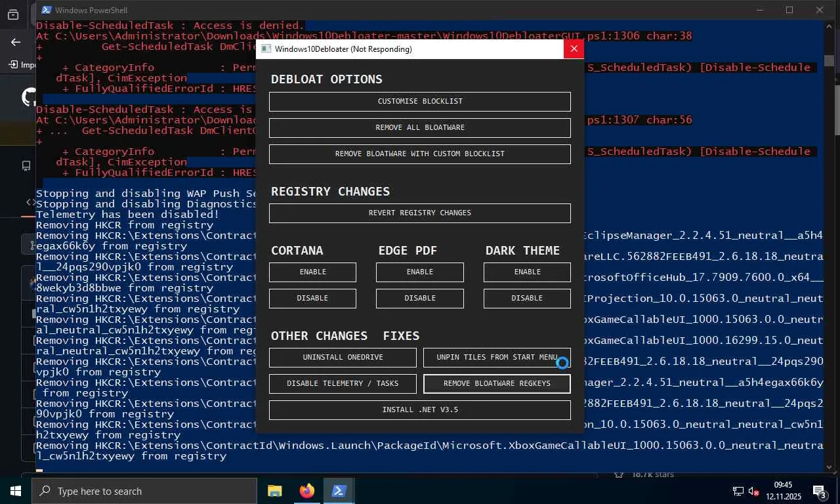
Task: Click the DARK THEME heading
Action: tap(522, 251)
